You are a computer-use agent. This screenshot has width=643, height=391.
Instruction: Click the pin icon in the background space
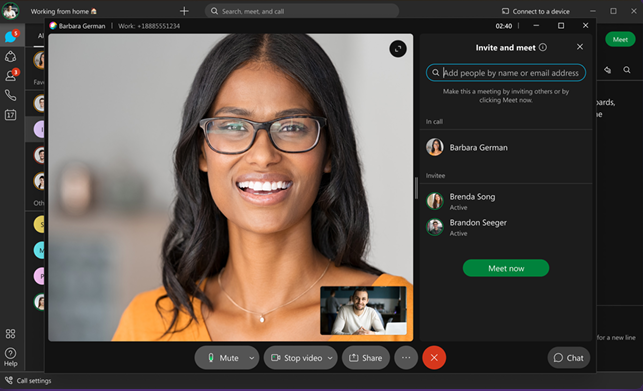pos(607,70)
